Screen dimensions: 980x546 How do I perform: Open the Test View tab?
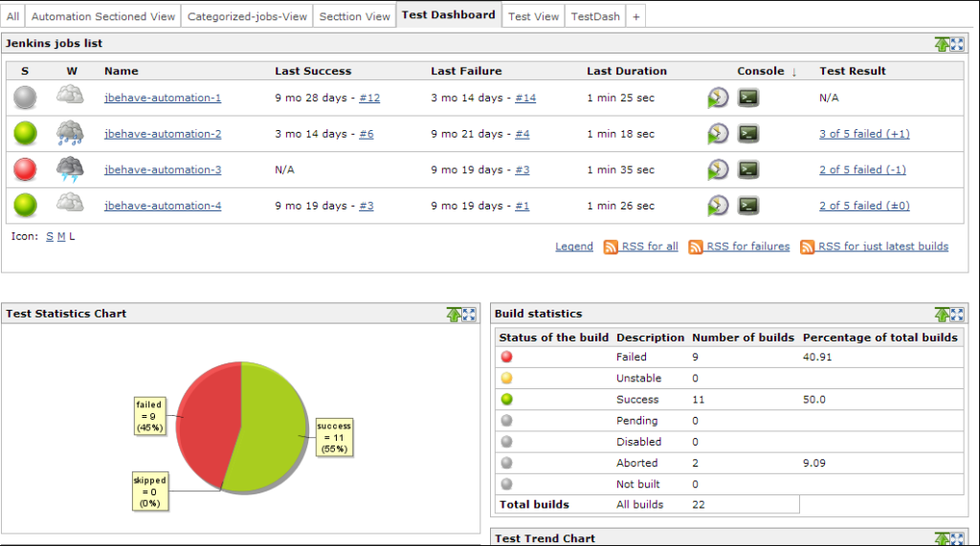(x=534, y=16)
